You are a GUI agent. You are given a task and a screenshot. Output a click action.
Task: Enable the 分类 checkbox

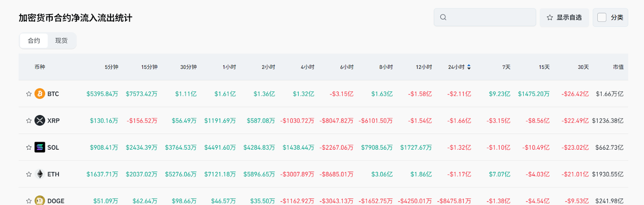[x=602, y=17]
